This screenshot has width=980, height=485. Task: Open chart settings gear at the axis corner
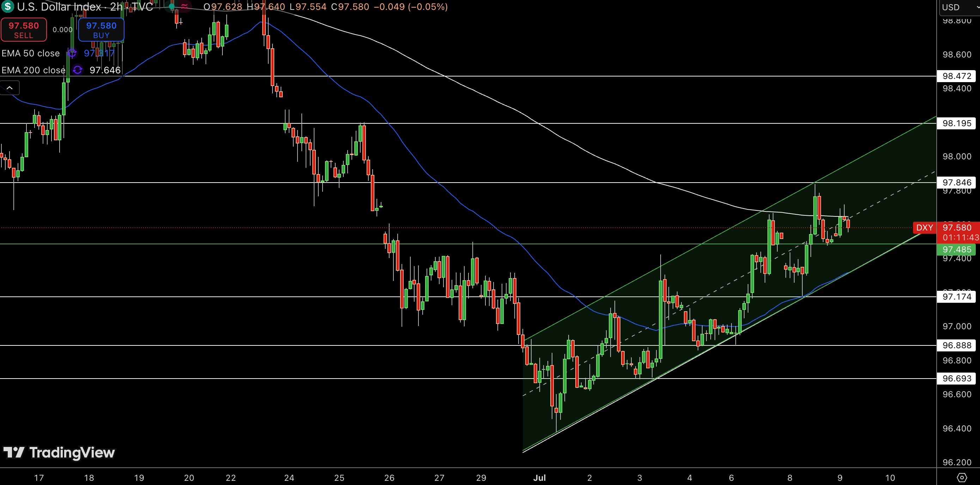(x=962, y=477)
